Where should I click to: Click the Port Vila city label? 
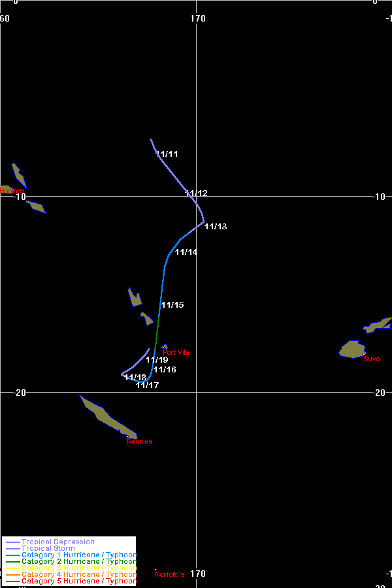(176, 353)
